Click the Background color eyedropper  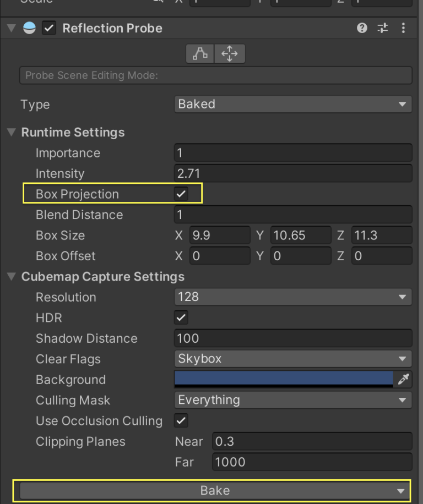point(403,379)
